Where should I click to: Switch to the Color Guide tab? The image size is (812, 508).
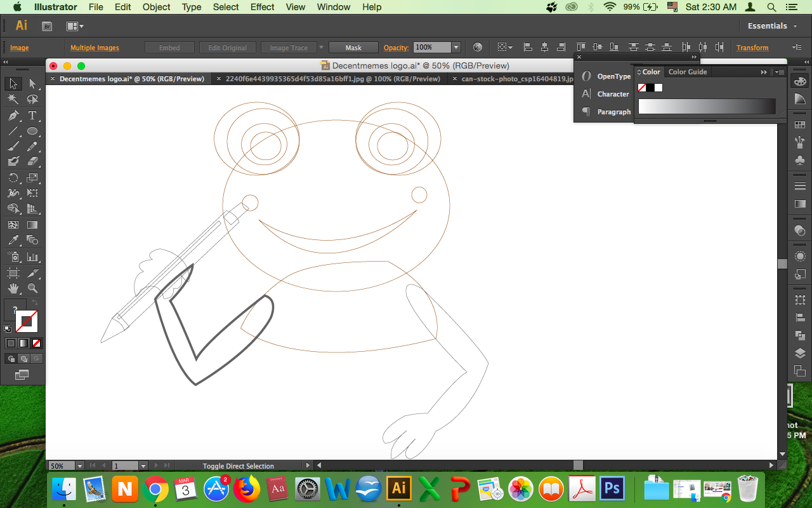click(x=688, y=72)
